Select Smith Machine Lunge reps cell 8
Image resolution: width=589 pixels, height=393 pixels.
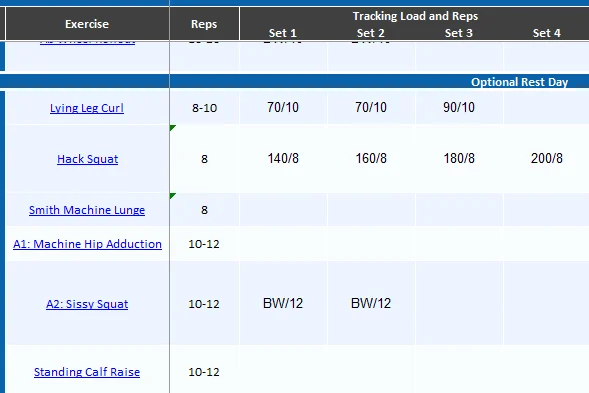[204, 210]
